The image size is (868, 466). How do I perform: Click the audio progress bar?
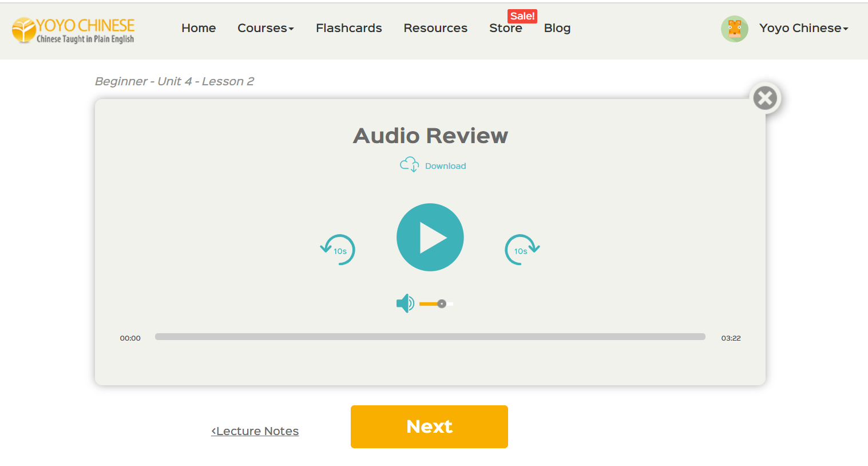tap(430, 337)
